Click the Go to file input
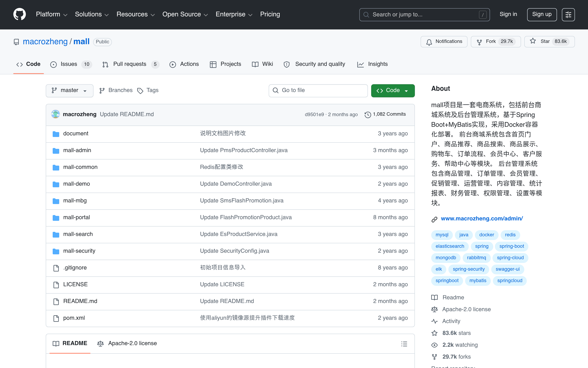The image size is (588, 368). click(318, 91)
